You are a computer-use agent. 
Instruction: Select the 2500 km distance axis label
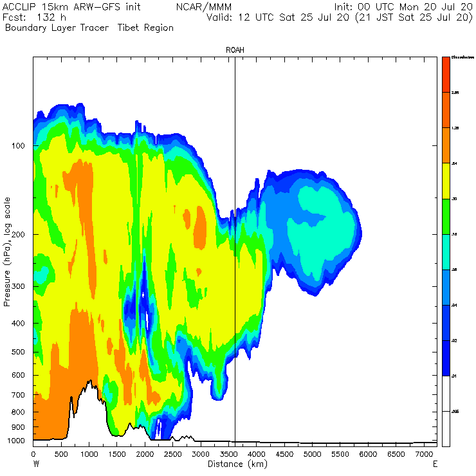(x=173, y=454)
